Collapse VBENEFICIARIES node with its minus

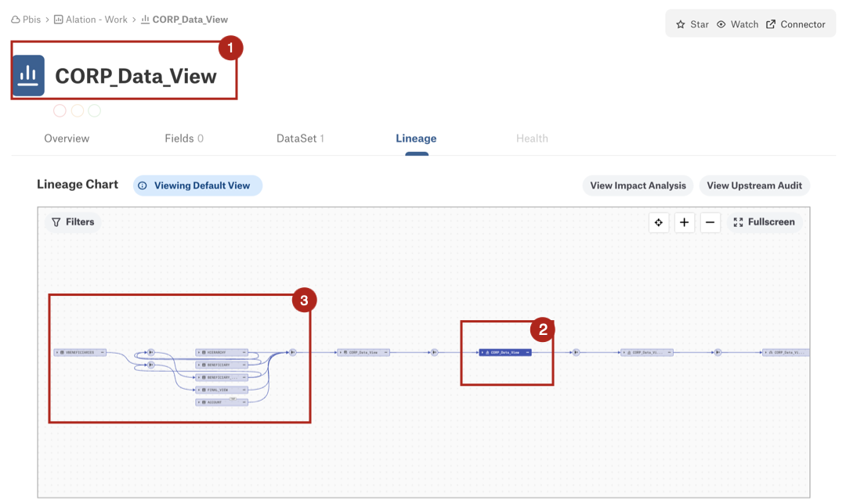pyautogui.click(x=102, y=352)
